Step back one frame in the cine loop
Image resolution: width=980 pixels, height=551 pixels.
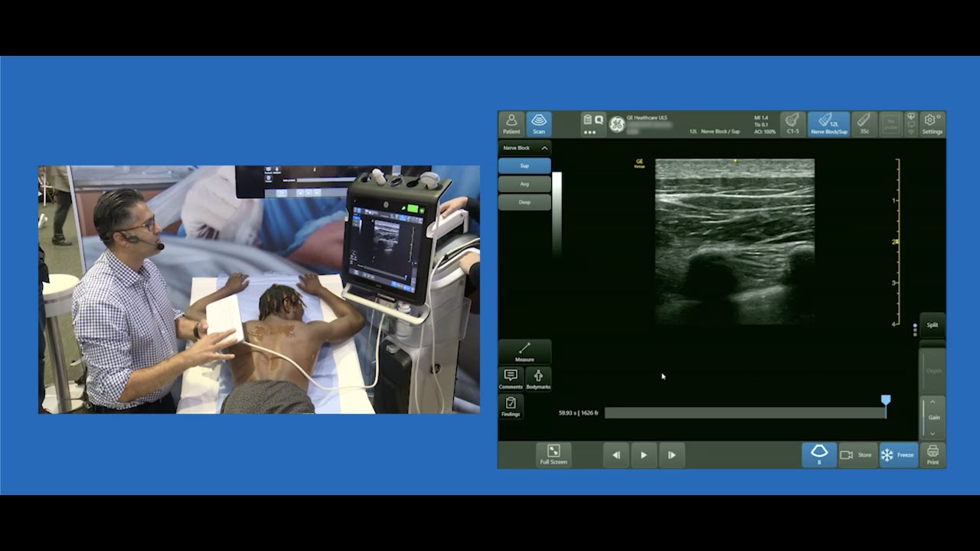coord(616,455)
